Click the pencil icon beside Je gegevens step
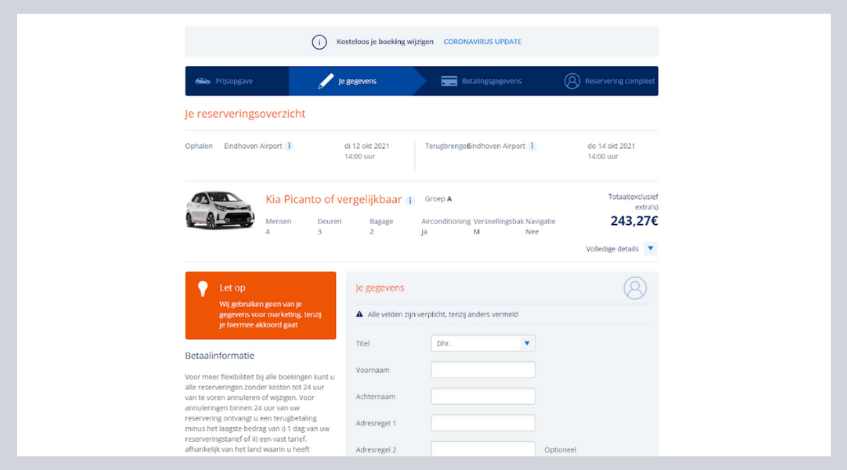This screenshot has height=470, width=847. pyautogui.click(x=325, y=81)
